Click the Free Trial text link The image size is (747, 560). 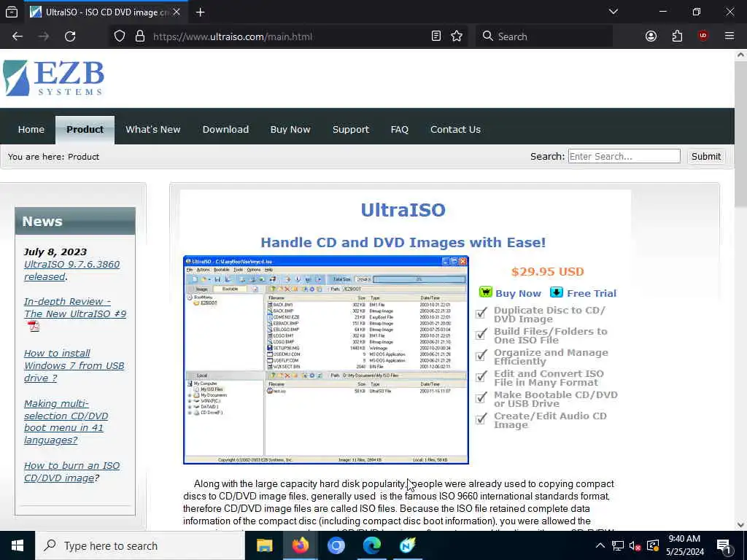592,293
